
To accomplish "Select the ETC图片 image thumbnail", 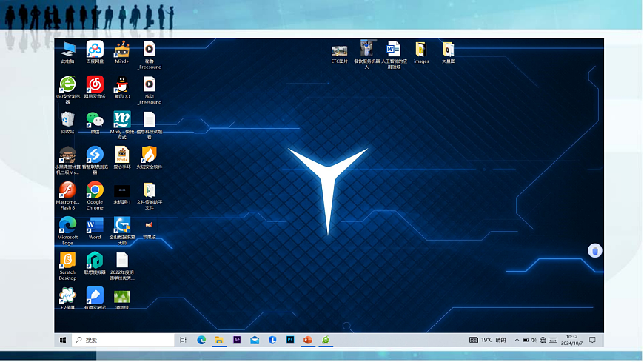I will pyautogui.click(x=340, y=51).
